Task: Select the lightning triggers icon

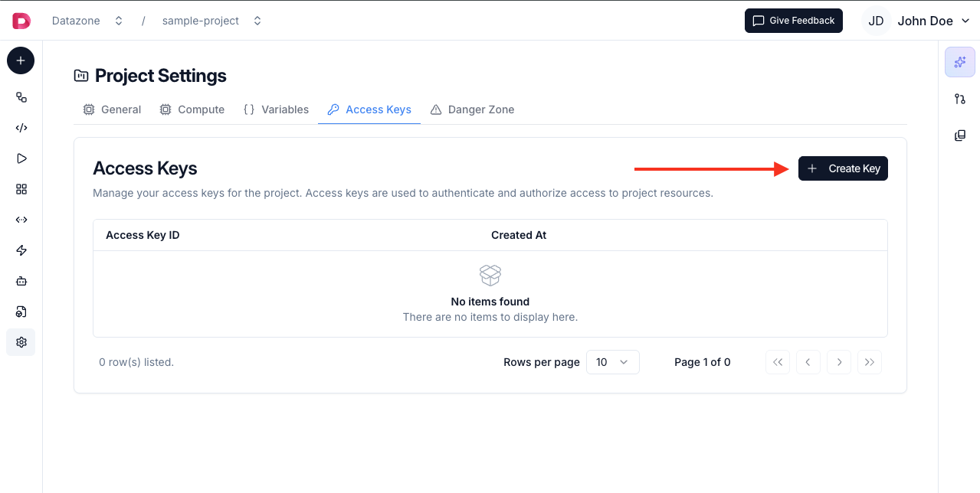Action: click(21, 250)
